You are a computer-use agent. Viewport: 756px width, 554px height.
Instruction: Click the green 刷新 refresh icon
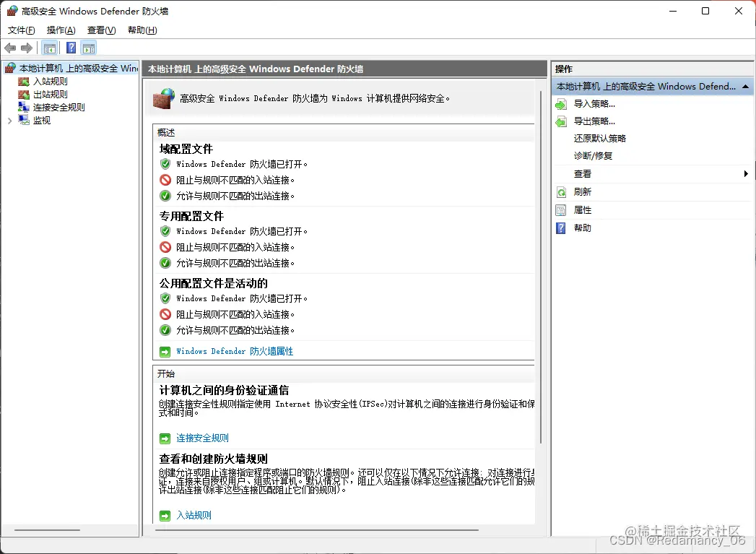coord(561,192)
